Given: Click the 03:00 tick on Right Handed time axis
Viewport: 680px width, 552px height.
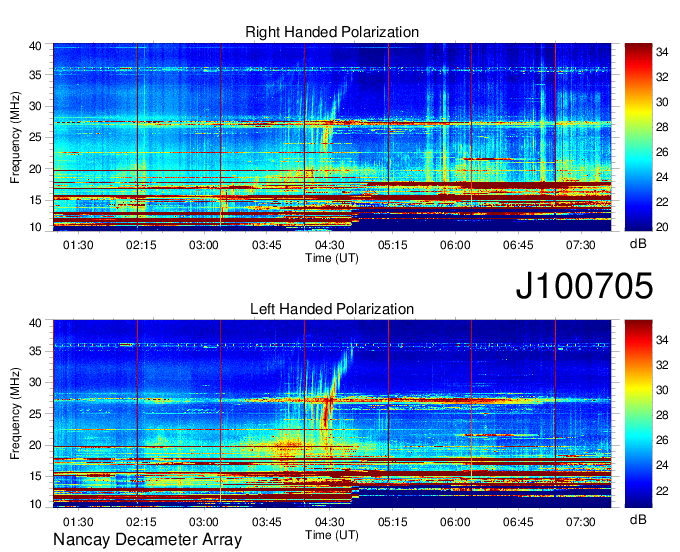Looking at the screenshot, I should [x=204, y=245].
